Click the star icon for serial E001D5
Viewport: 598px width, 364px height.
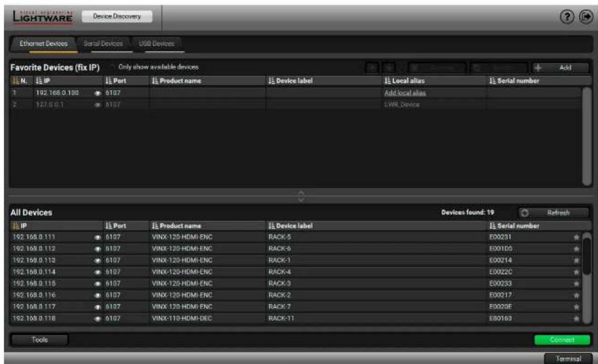coord(576,249)
